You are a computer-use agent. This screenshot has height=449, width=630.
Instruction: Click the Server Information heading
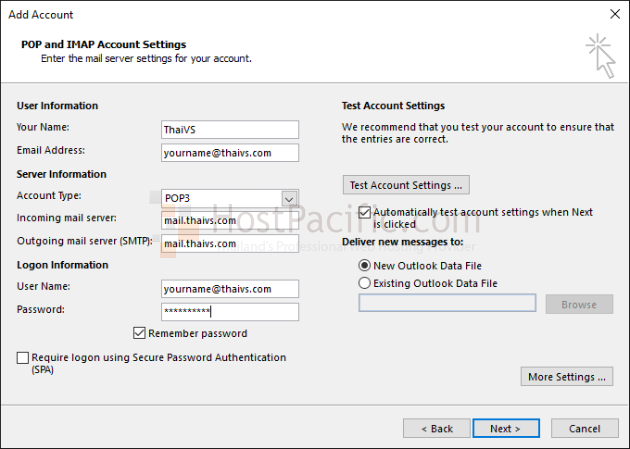tap(61, 174)
